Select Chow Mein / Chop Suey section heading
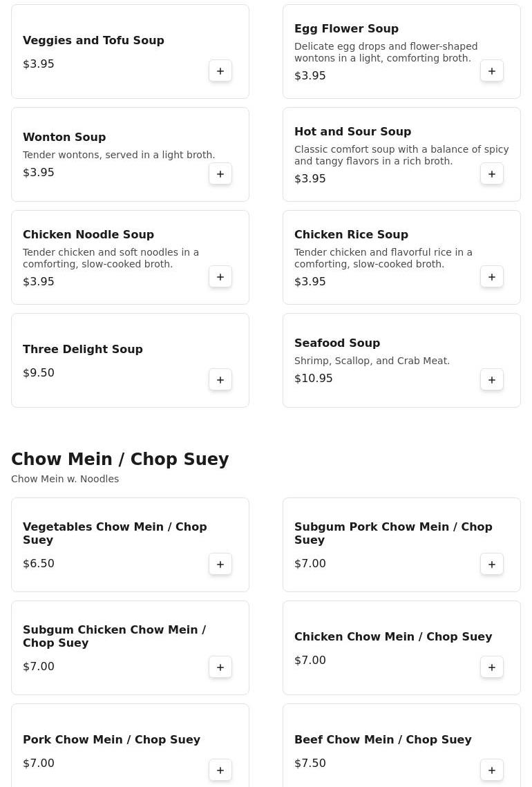This screenshot has height=787, width=532. tap(120, 459)
